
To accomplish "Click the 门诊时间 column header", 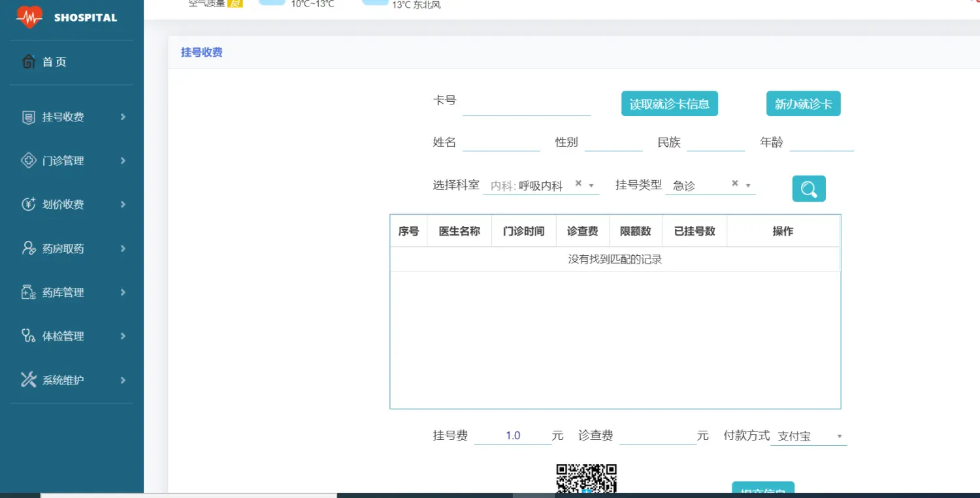I will (524, 231).
